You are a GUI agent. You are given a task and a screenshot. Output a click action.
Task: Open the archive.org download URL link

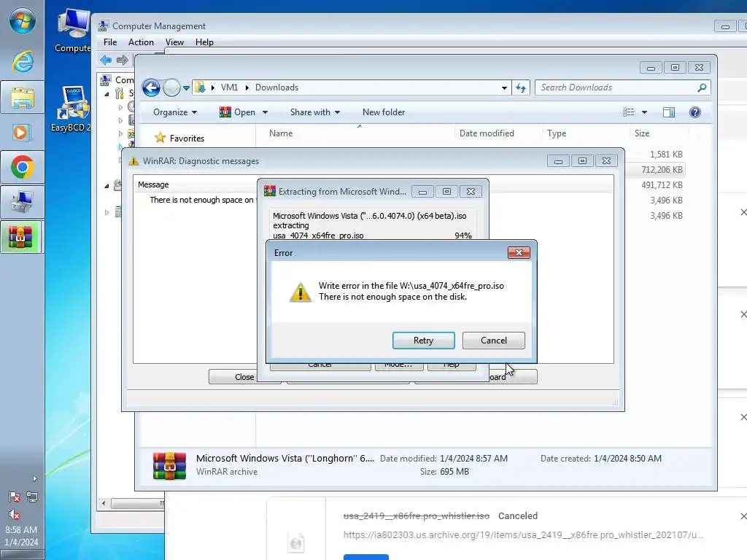tap(522, 534)
